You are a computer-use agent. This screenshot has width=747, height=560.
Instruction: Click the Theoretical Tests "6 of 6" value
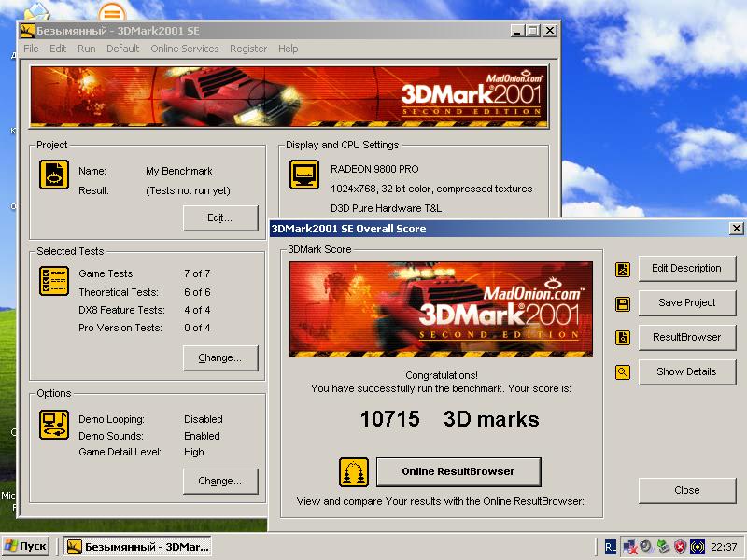pyautogui.click(x=197, y=292)
